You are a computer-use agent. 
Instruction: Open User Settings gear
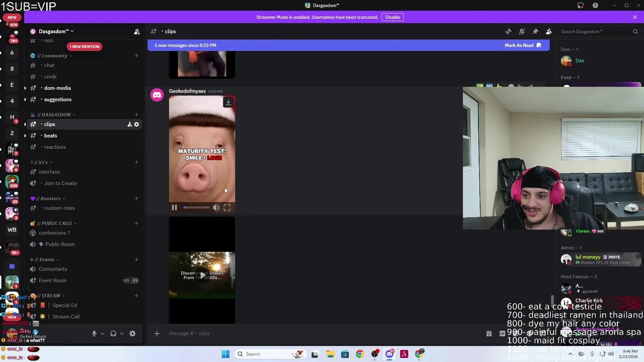pyautogui.click(x=132, y=333)
